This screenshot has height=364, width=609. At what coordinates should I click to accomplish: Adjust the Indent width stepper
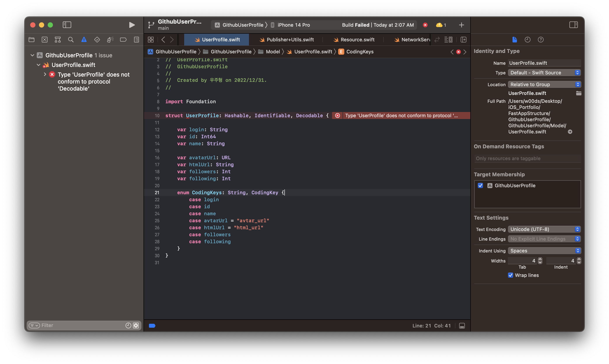pos(579,261)
